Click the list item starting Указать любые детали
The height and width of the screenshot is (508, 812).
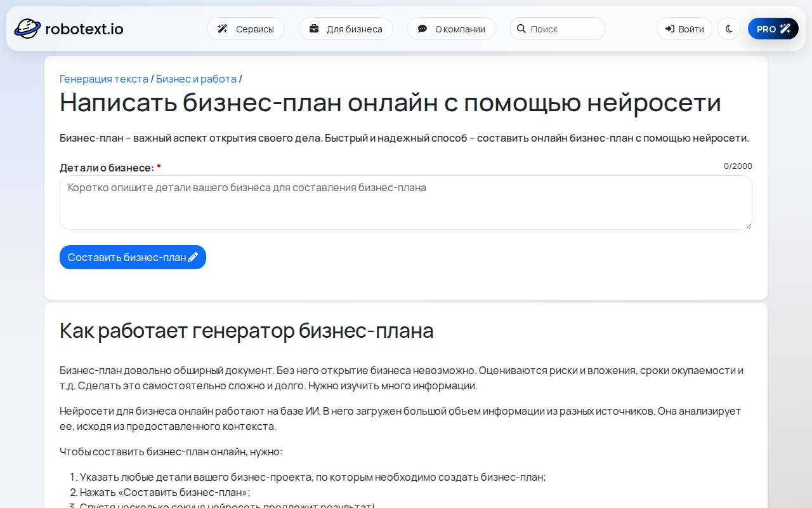tap(313, 477)
